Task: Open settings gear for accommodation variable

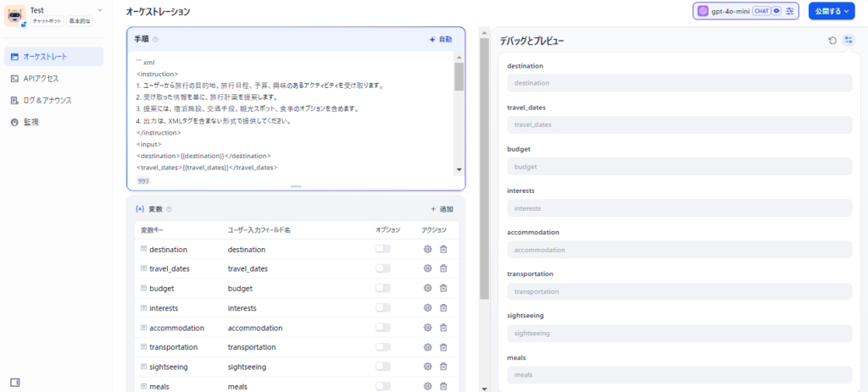Action: click(x=427, y=328)
